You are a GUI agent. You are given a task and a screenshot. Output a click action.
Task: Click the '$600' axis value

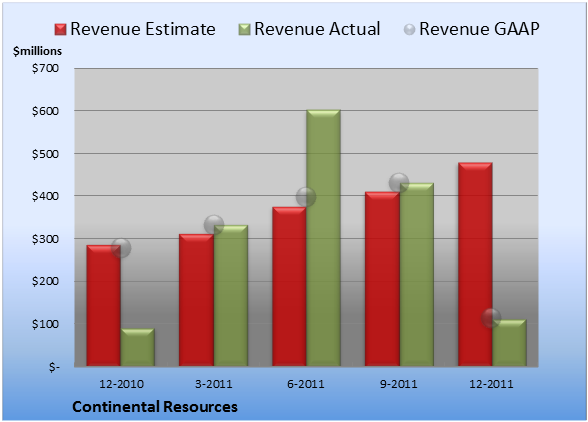[45, 111]
